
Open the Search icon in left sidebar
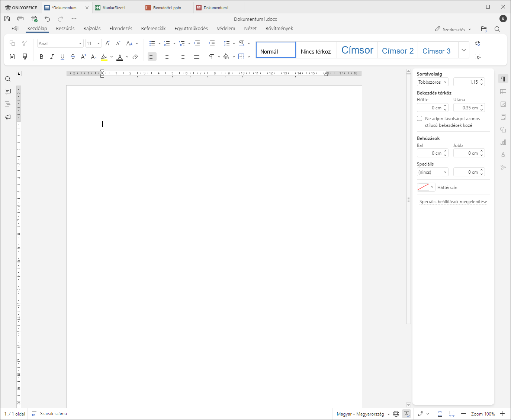coord(7,79)
